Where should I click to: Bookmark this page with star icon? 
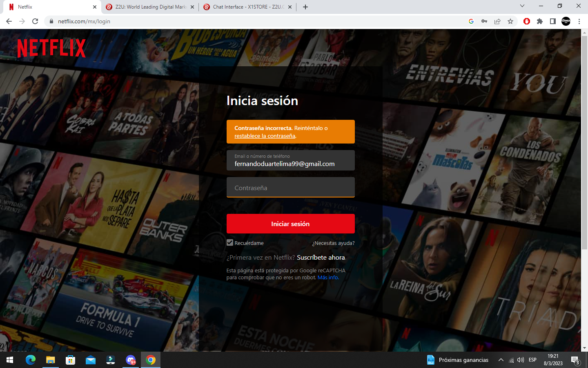510,21
